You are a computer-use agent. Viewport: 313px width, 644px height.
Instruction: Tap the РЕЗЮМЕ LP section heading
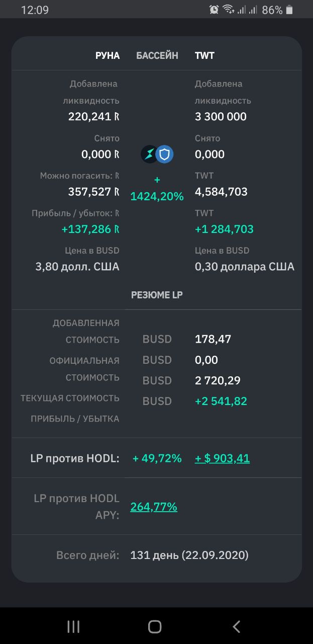click(x=157, y=295)
